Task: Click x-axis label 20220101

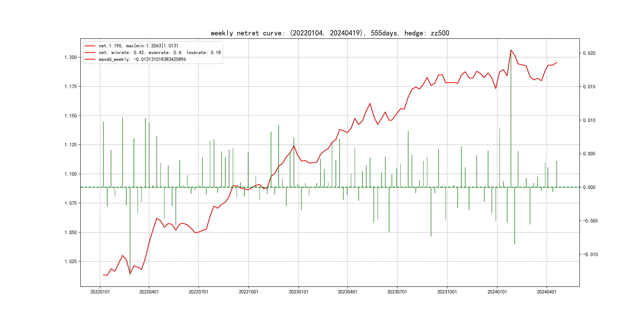Action: coord(100,292)
